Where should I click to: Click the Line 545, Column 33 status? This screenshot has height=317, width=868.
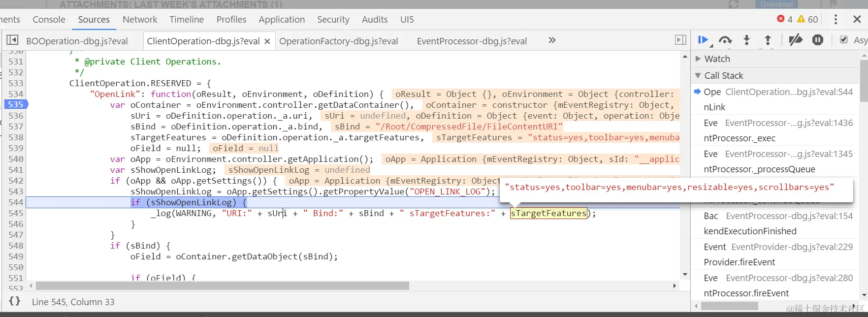[x=73, y=302]
